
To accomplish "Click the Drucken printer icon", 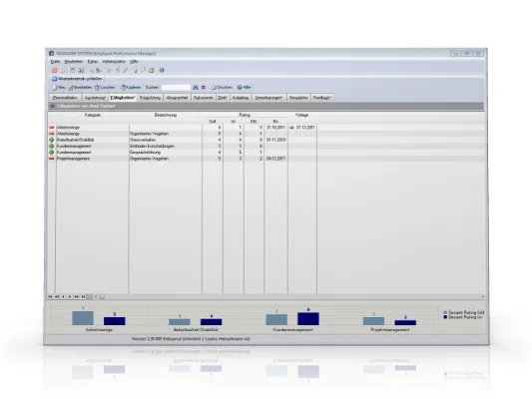I will tap(214, 88).
